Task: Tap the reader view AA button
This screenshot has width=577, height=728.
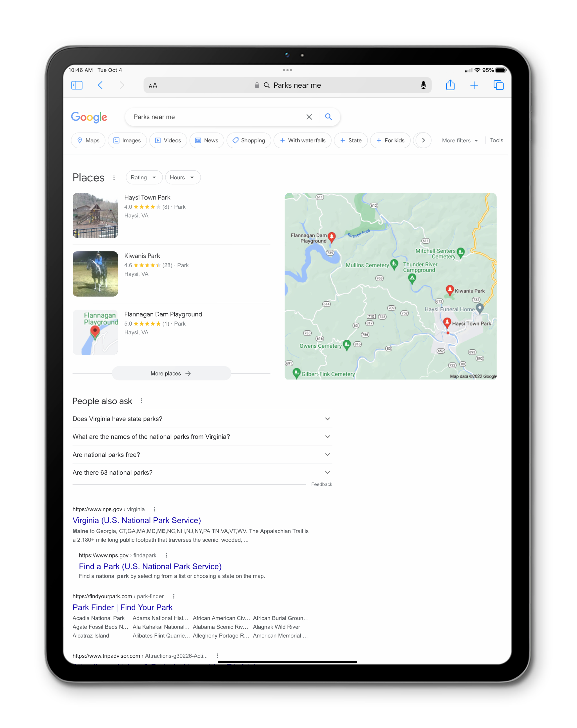Action: point(153,85)
